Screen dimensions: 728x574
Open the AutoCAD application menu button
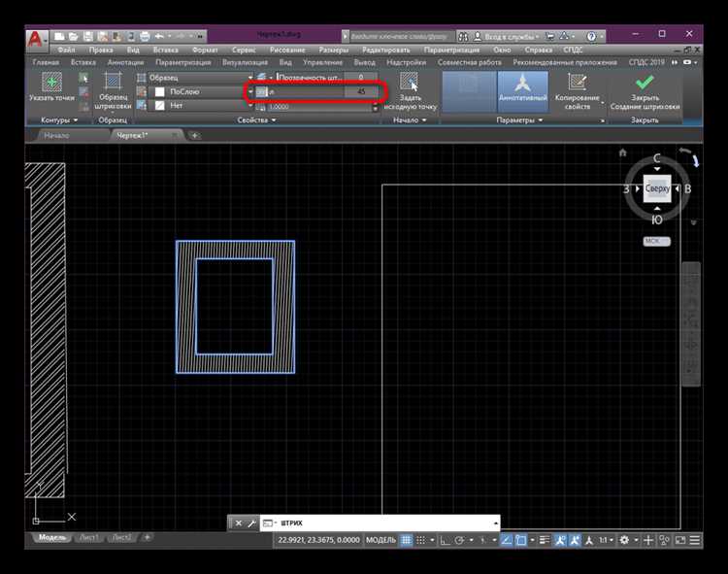coord(36,40)
